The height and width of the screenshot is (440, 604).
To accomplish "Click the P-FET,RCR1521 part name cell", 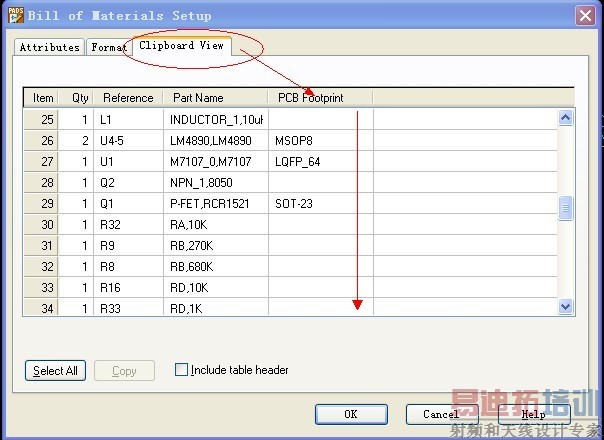I will tap(216, 203).
